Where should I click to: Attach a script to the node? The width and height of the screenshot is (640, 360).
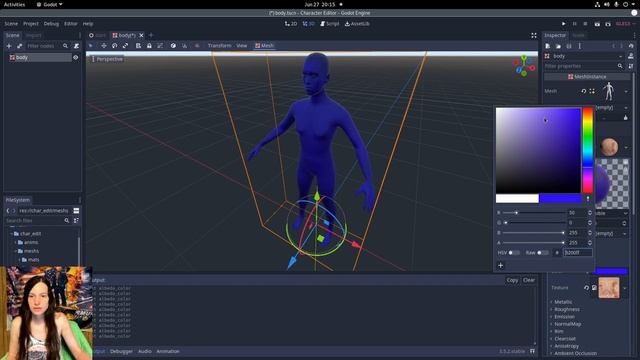click(76, 46)
